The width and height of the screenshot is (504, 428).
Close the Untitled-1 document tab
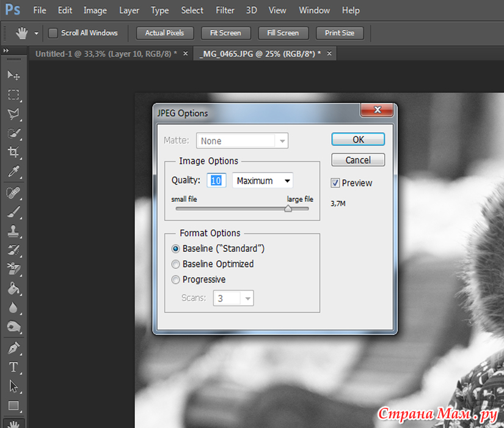(x=186, y=53)
